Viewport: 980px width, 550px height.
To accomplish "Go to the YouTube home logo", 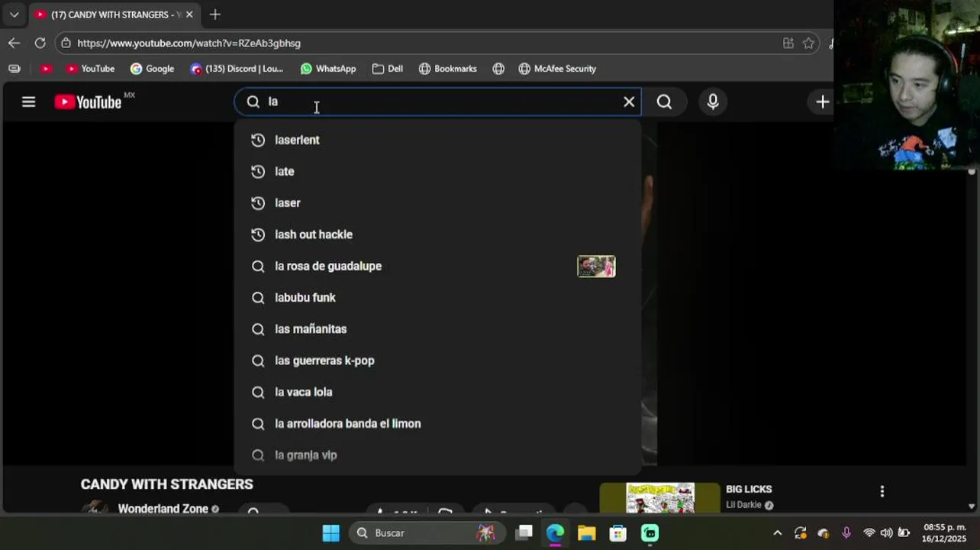I will (88, 102).
